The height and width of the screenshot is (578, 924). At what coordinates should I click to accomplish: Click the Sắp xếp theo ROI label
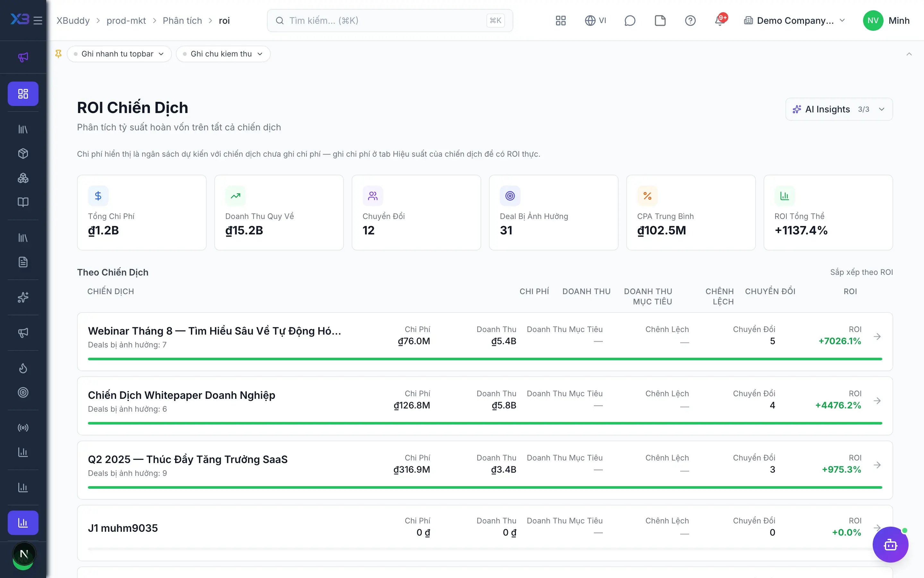click(861, 272)
